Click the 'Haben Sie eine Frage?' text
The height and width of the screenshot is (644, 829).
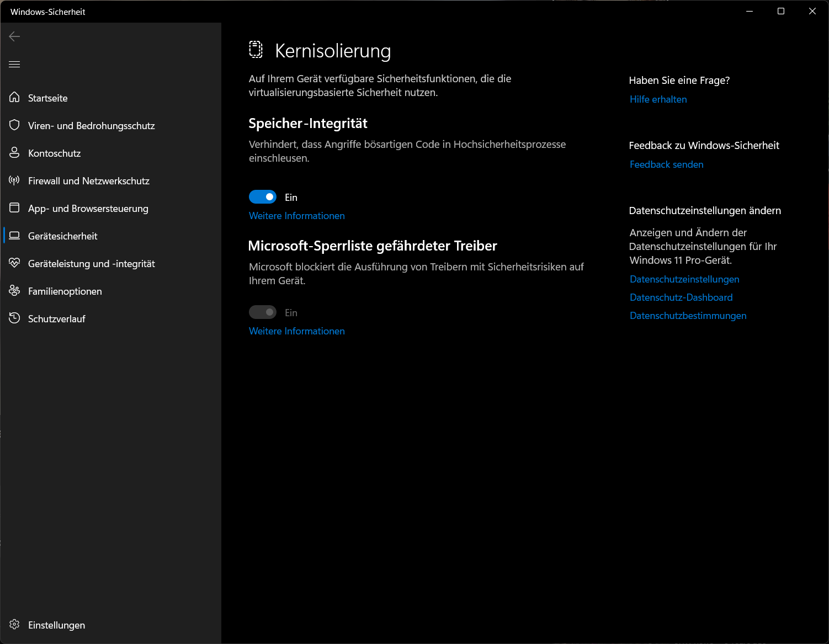click(x=679, y=81)
